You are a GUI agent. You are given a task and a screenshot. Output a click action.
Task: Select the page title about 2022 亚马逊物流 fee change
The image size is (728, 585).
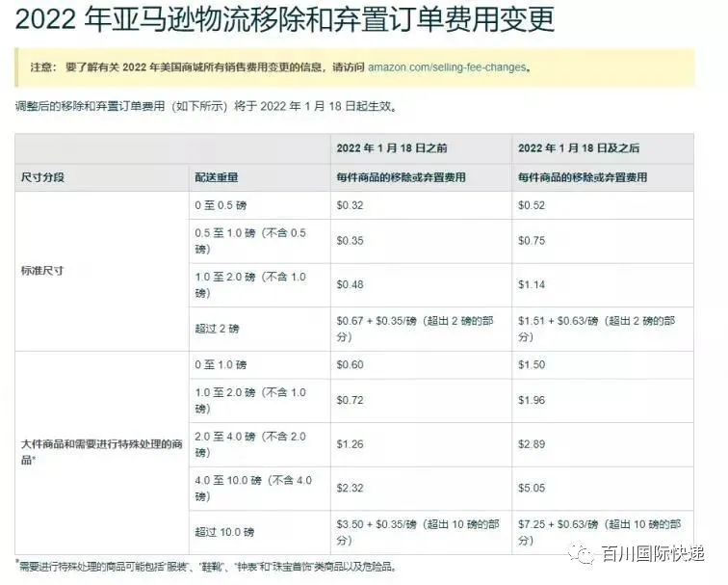point(285,21)
